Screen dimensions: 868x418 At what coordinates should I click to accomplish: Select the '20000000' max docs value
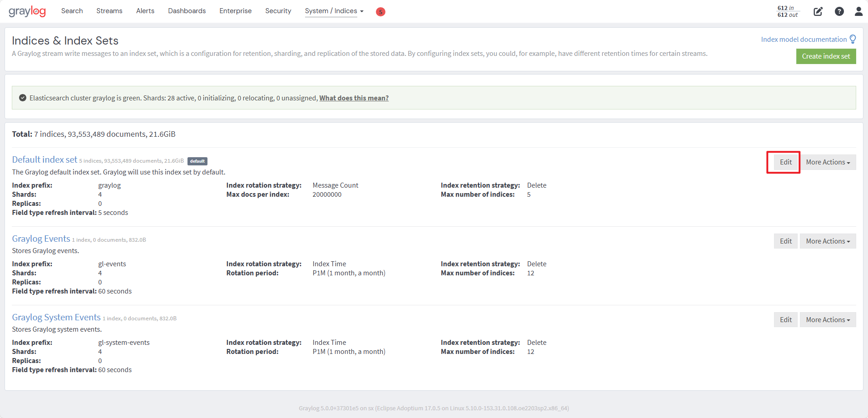point(327,194)
